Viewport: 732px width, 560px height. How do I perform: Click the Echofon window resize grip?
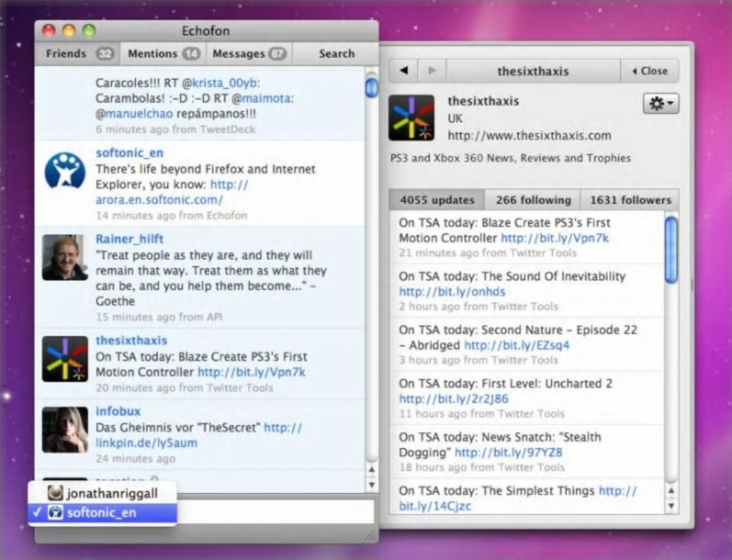(x=370, y=536)
